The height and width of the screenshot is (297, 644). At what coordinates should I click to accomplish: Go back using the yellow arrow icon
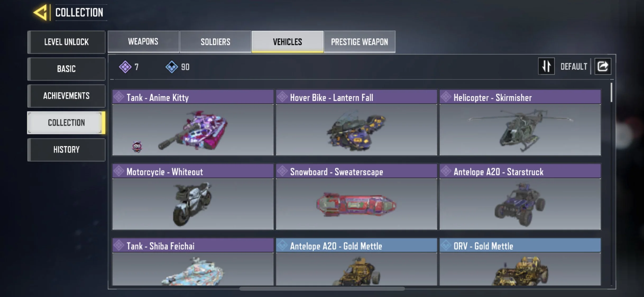(x=40, y=12)
